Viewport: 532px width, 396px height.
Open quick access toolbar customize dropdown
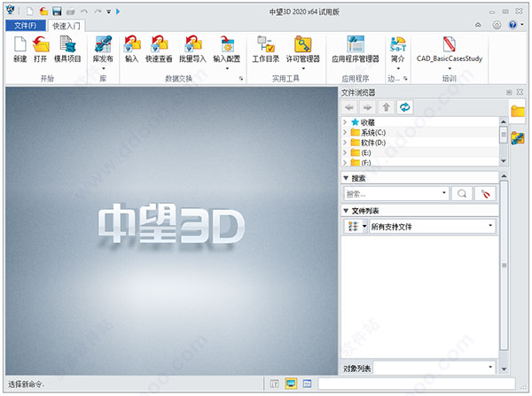pyautogui.click(x=108, y=12)
